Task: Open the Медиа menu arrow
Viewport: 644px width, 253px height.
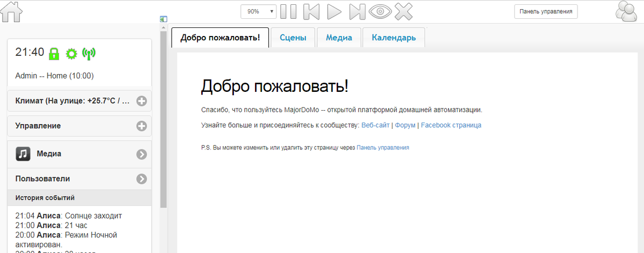Action: click(142, 154)
